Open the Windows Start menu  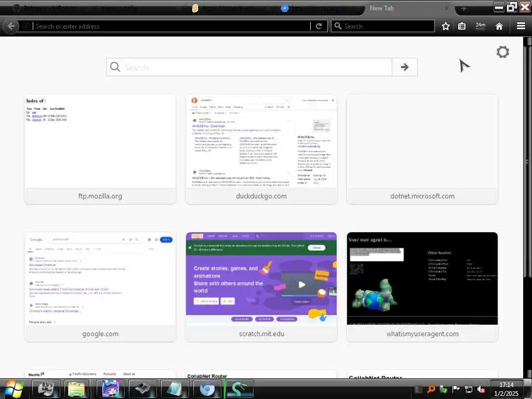pyautogui.click(x=14, y=389)
